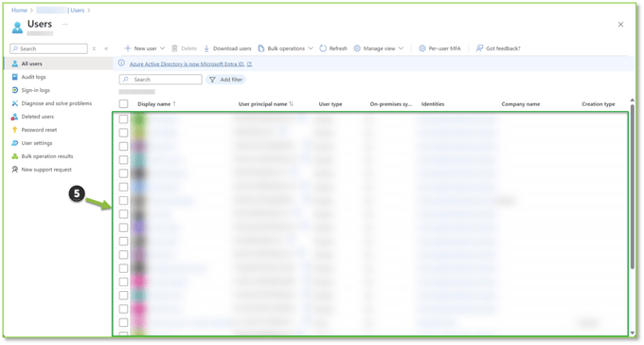Click the vertical scrollbar of the users list
644x345 pixels.
(x=632, y=185)
